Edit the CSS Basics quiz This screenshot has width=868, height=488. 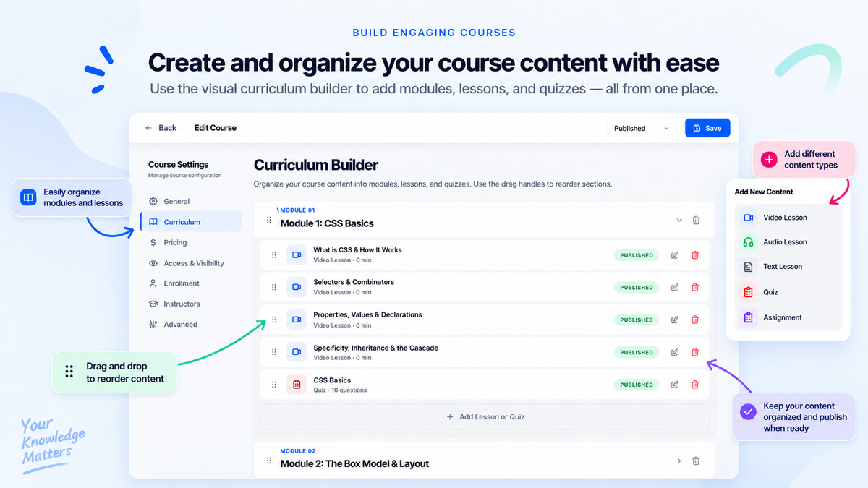(x=675, y=385)
